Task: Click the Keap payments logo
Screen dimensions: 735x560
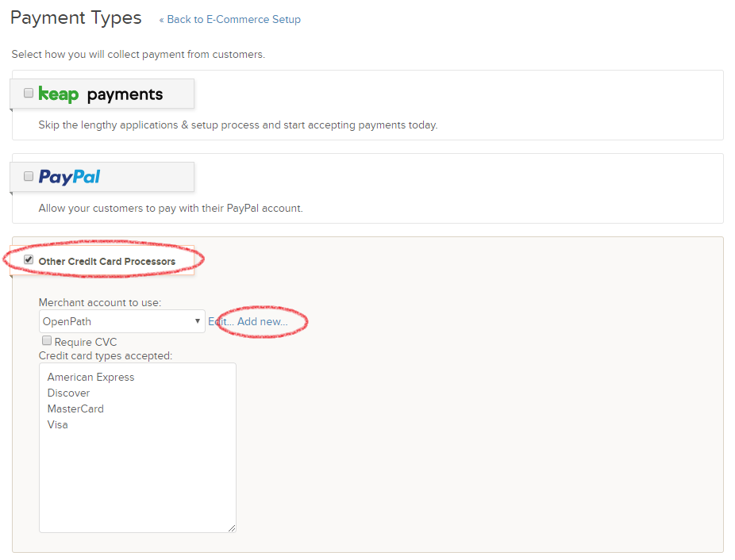Action: coord(100,94)
